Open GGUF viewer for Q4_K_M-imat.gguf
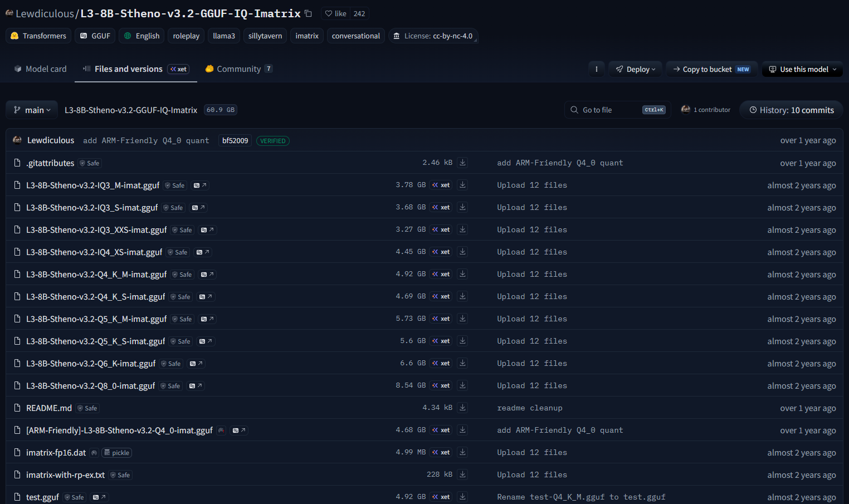 [x=207, y=275]
